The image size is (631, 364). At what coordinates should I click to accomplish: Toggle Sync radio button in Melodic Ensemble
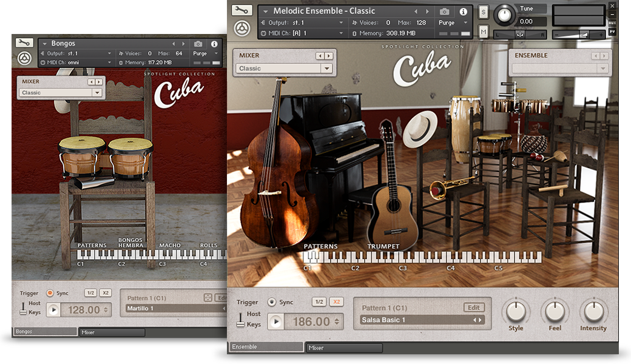(272, 302)
